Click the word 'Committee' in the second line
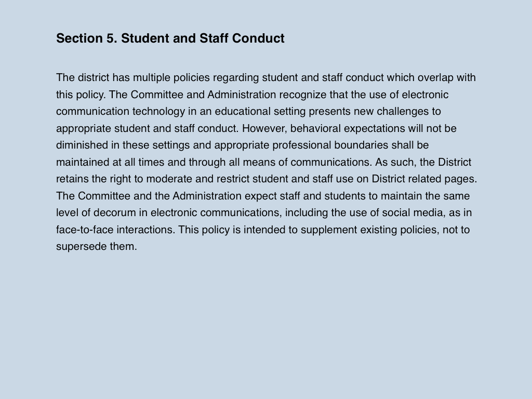This screenshot has width=532, height=399. tap(157, 95)
